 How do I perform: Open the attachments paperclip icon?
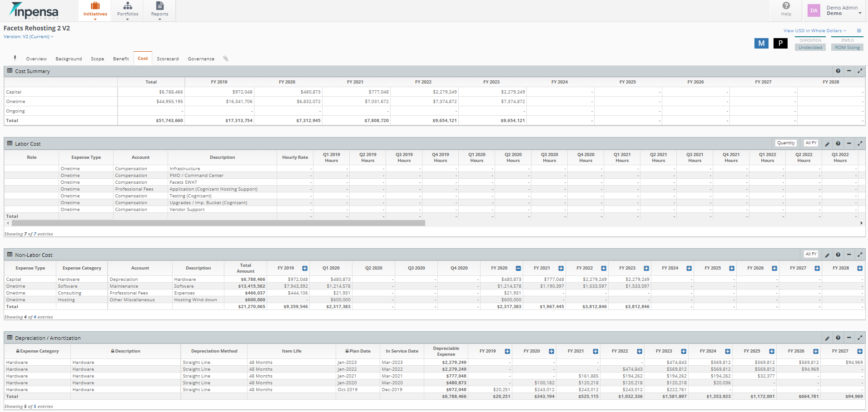click(x=226, y=59)
